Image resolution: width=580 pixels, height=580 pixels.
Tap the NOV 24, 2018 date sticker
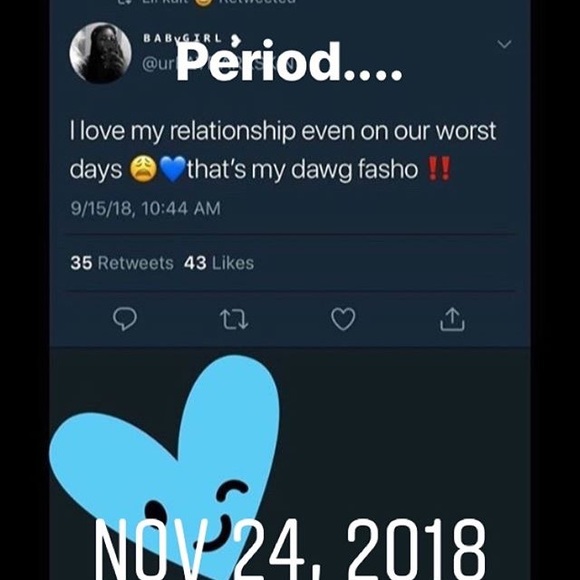click(x=290, y=549)
